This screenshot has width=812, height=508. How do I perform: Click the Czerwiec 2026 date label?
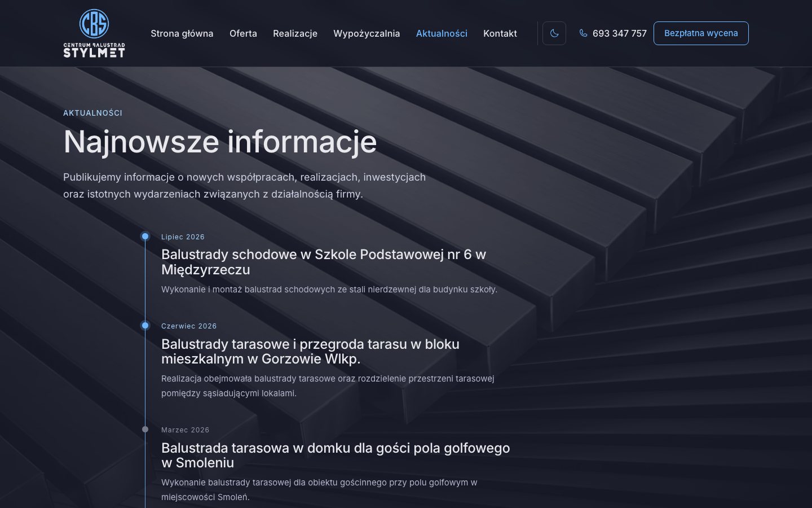[x=189, y=326]
